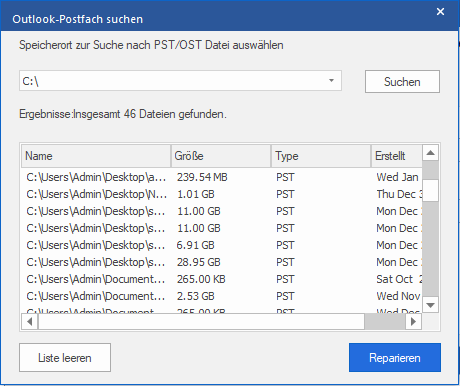
Task: Click the Thu Dec creation date cell
Action: point(399,194)
